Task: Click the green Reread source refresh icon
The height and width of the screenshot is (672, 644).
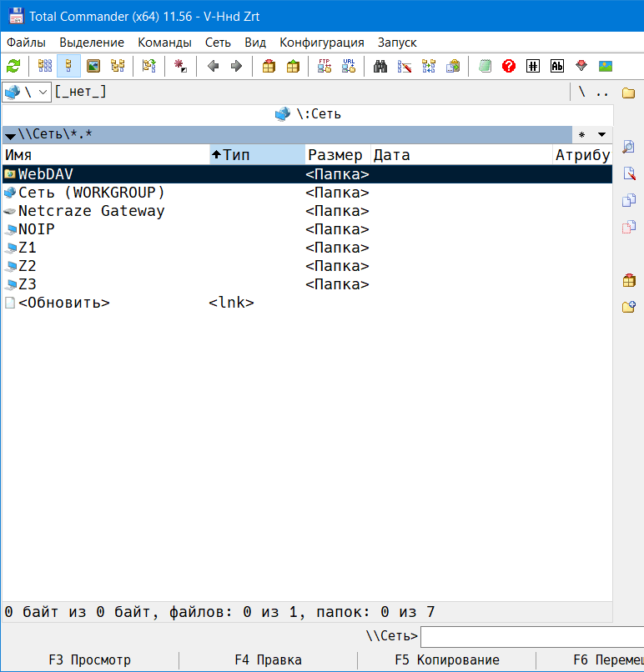Action: click(13, 66)
